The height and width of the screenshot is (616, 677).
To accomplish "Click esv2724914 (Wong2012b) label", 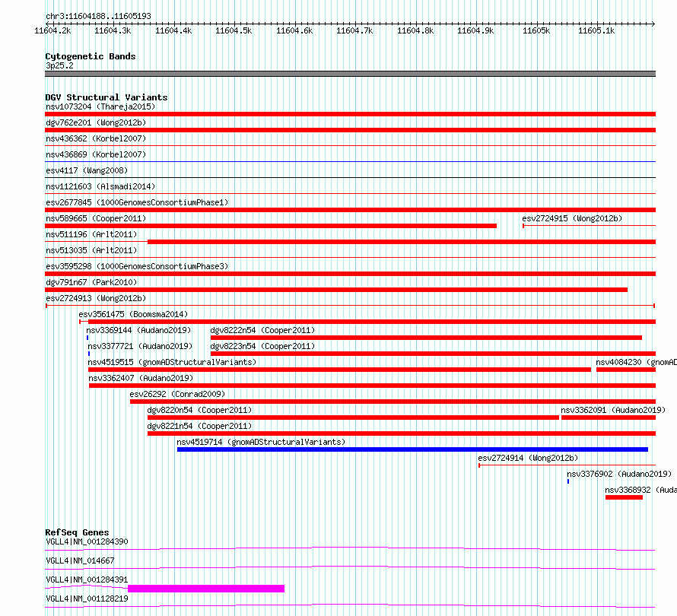I will click(528, 458).
